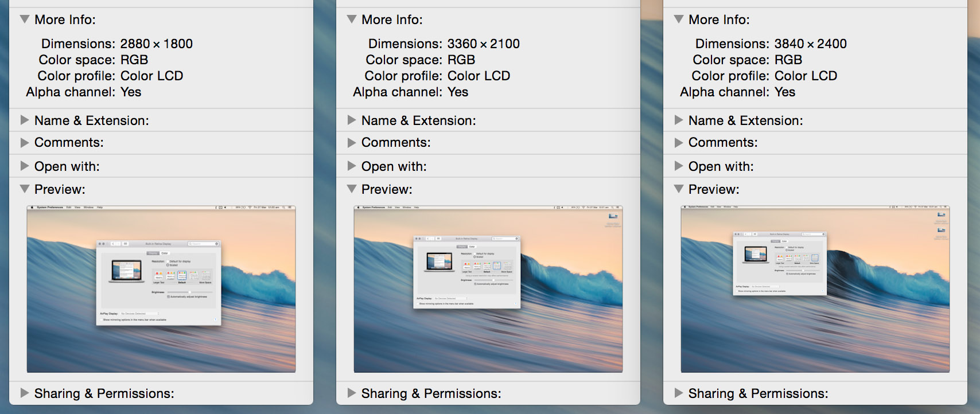Click RGB color space value in 3840 × 2400 window
Image resolution: width=980 pixels, height=414 pixels.
[788, 60]
